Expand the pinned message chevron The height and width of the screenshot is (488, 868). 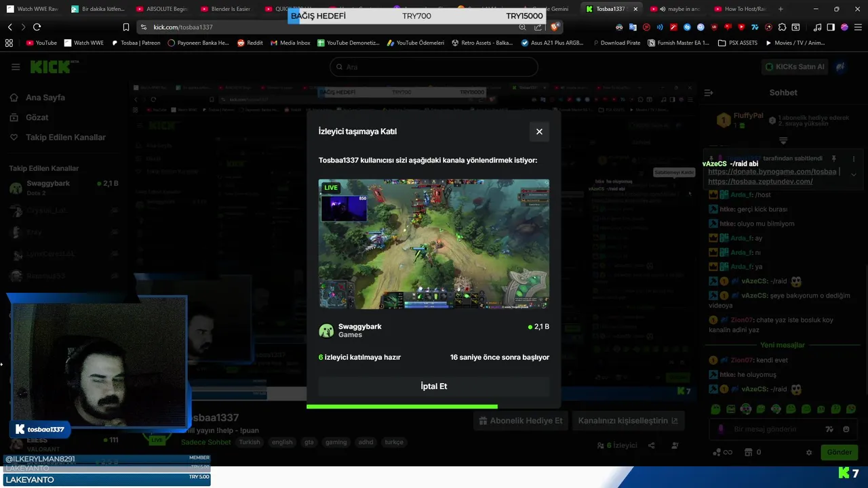pos(854,175)
